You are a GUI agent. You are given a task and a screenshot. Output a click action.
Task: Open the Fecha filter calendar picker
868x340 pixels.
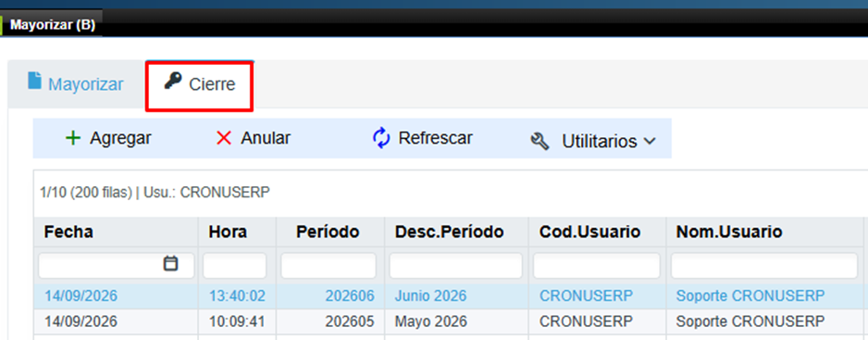171,263
